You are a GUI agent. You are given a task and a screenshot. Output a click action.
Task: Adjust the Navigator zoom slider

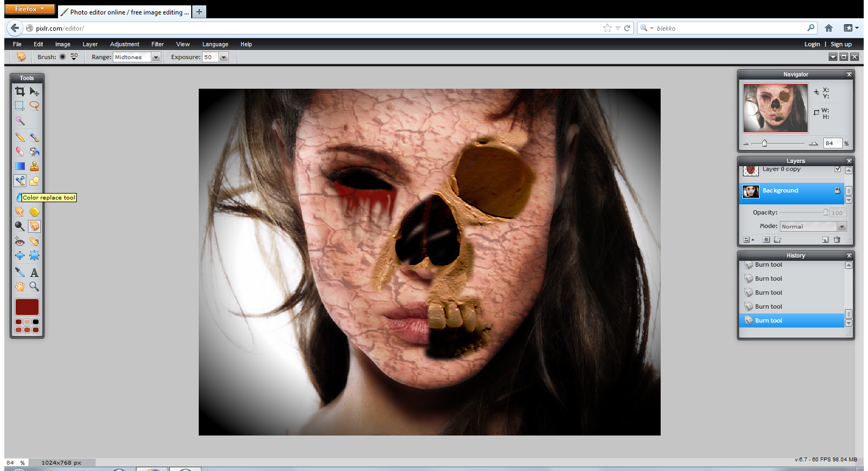[x=764, y=143]
